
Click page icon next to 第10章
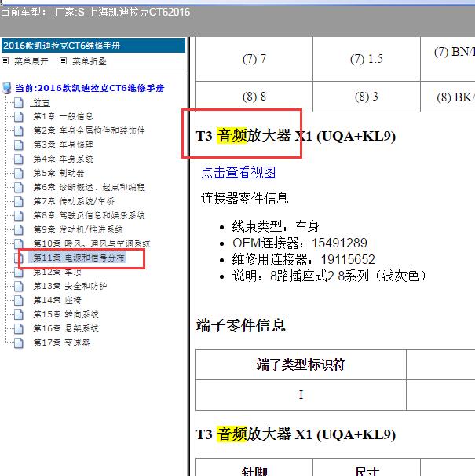pos(19,243)
